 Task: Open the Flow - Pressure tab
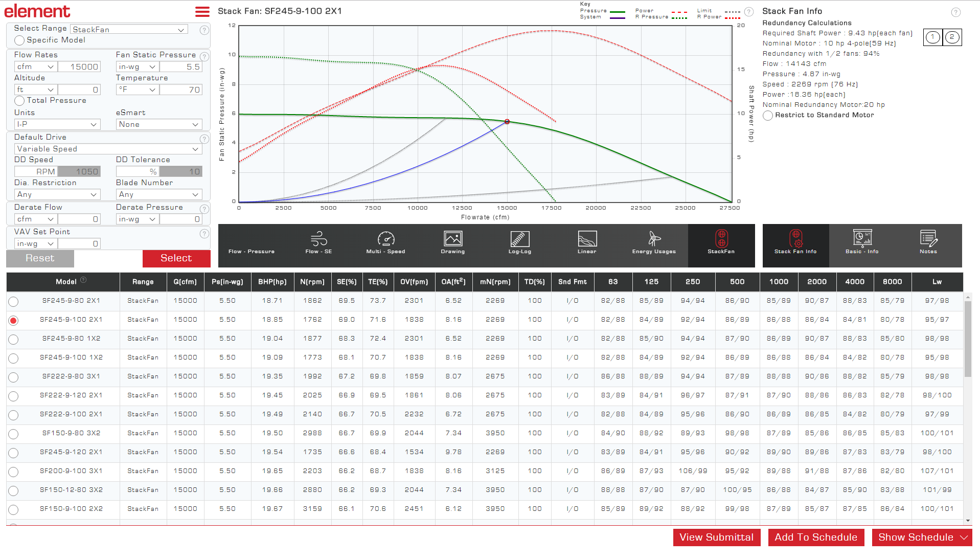(x=251, y=245)
